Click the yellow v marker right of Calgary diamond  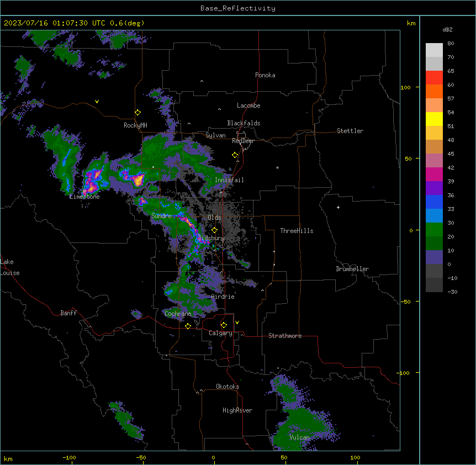click(x=237, y=323)
